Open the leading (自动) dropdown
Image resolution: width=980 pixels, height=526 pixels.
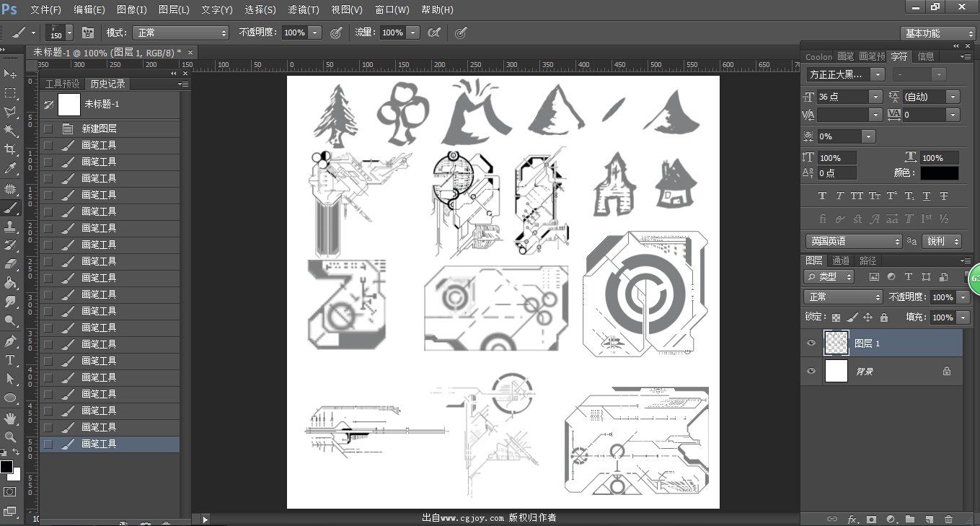tap(953, 97)
